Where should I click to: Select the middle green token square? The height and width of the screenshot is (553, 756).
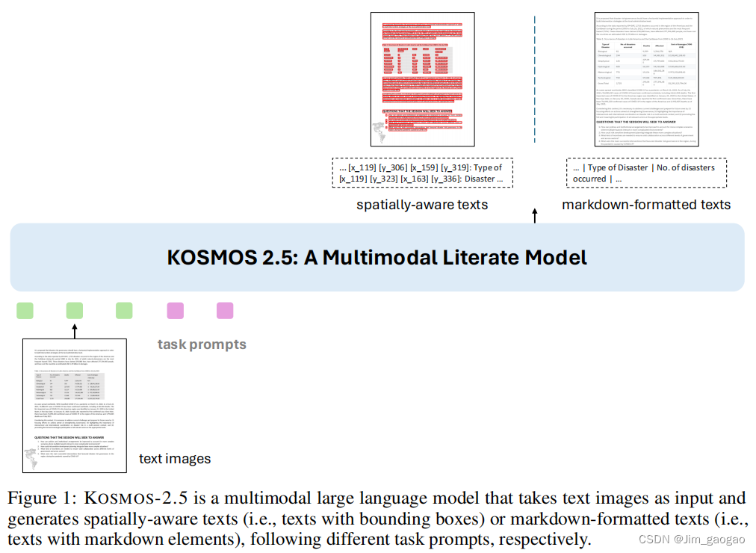[x=74, y=310]
